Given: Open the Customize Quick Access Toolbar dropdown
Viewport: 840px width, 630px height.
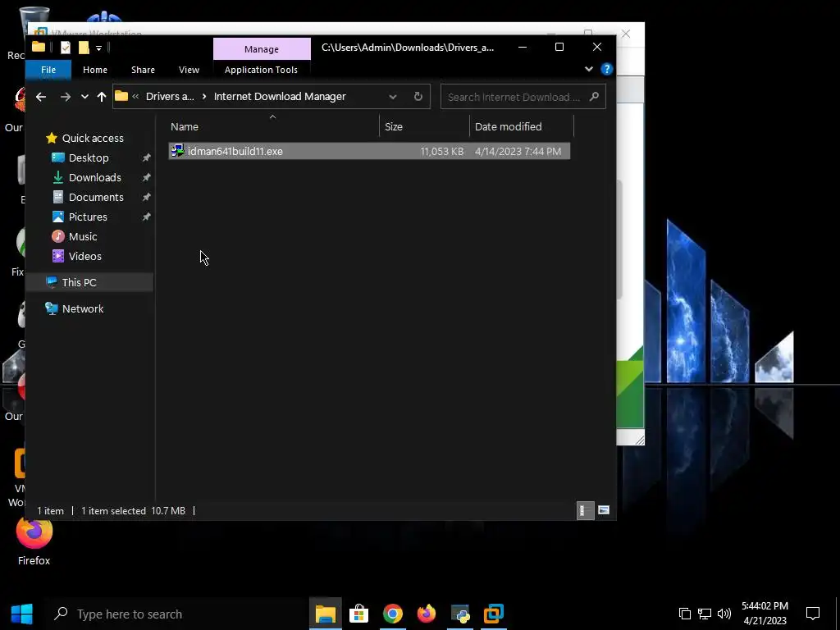Looking at the screenshot, I should tap(98, 48).
